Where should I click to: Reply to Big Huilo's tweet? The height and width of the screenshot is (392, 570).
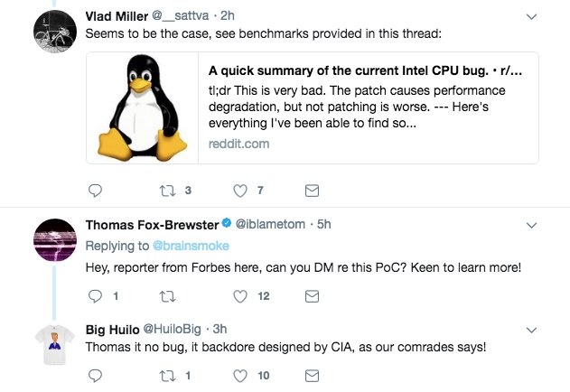tap(95, 375)
